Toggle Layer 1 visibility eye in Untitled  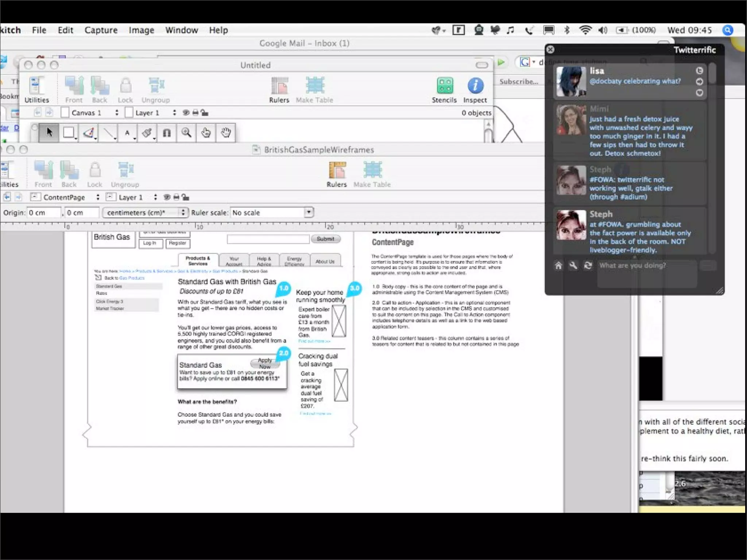click(x=186, y=113)
